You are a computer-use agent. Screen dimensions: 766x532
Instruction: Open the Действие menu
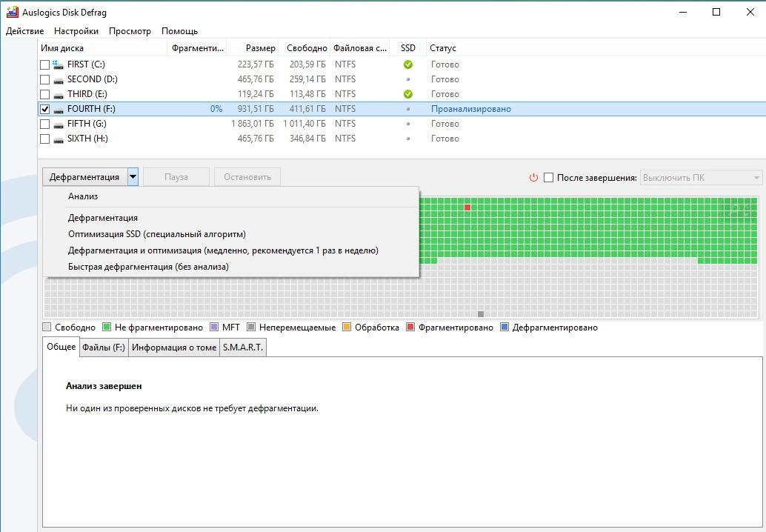[x=25, y=31]
